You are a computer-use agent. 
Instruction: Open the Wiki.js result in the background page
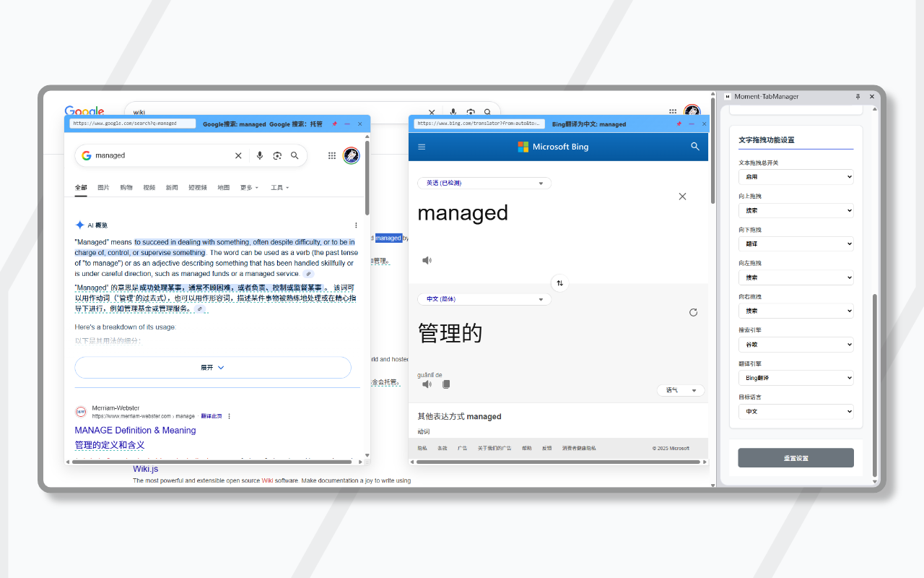point(145,469)
